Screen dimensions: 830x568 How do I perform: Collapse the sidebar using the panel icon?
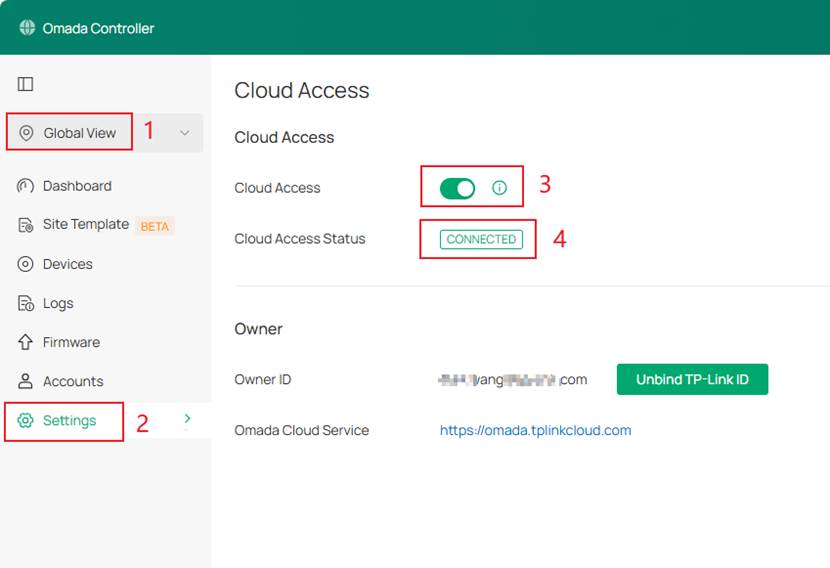25,84
